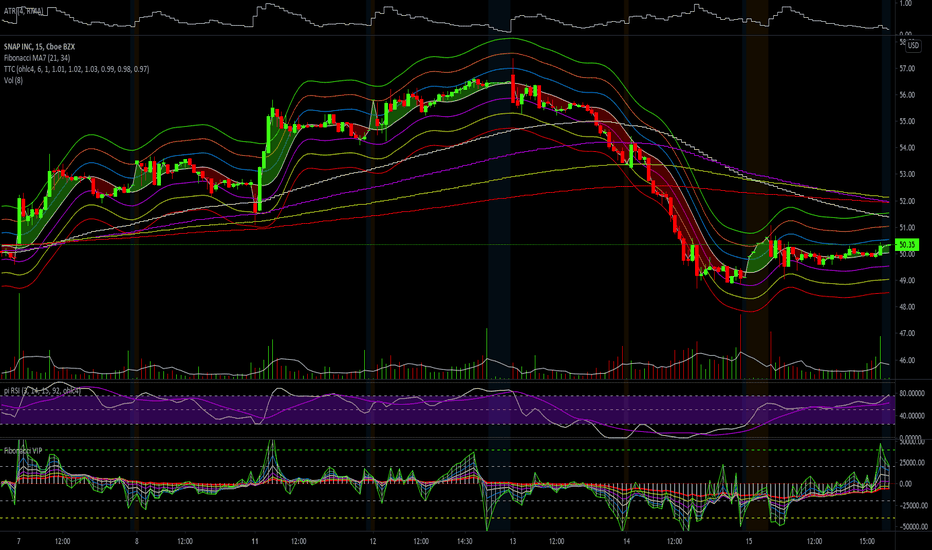This screenshot has width=932, height=550.
Task: Click the pi RSI indicator label
Action: point(42,391)
